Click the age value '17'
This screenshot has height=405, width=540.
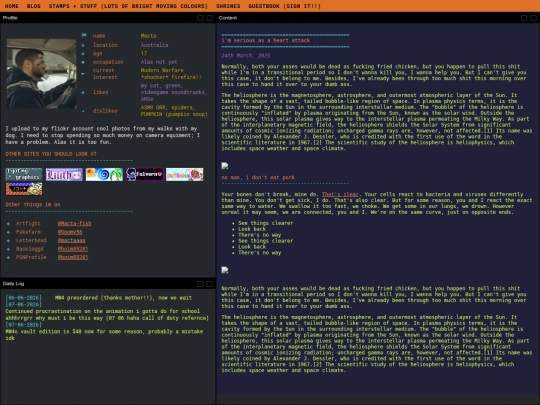pos(144,53)
